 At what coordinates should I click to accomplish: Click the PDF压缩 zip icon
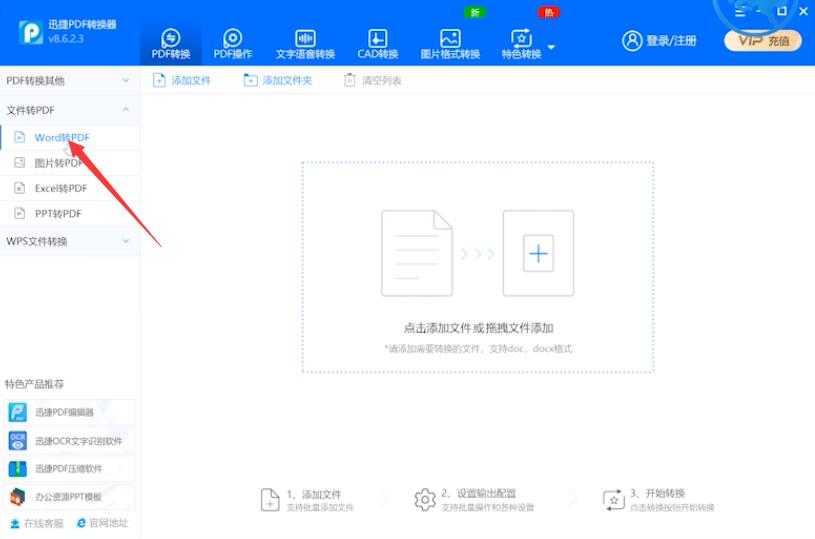pos(18,469)
